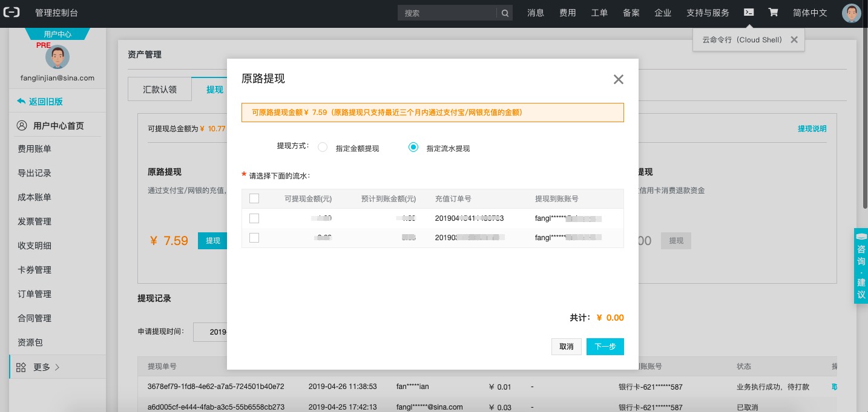Click the 取消 button in dialog
The width and height of the screenshot is (868, 412).
click(x=567, y=347)
